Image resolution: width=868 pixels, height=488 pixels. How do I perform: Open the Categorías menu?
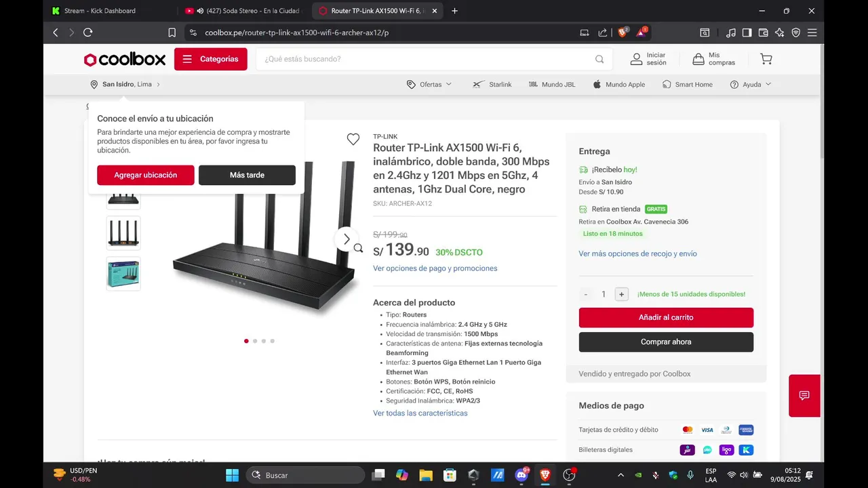coord(211,59)
